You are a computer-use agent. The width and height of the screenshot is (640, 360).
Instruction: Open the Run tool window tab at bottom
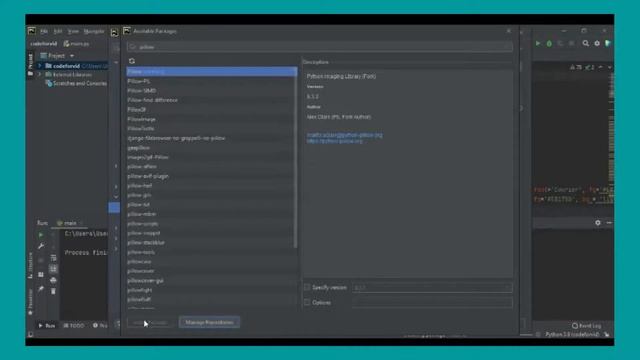point(47,326)
